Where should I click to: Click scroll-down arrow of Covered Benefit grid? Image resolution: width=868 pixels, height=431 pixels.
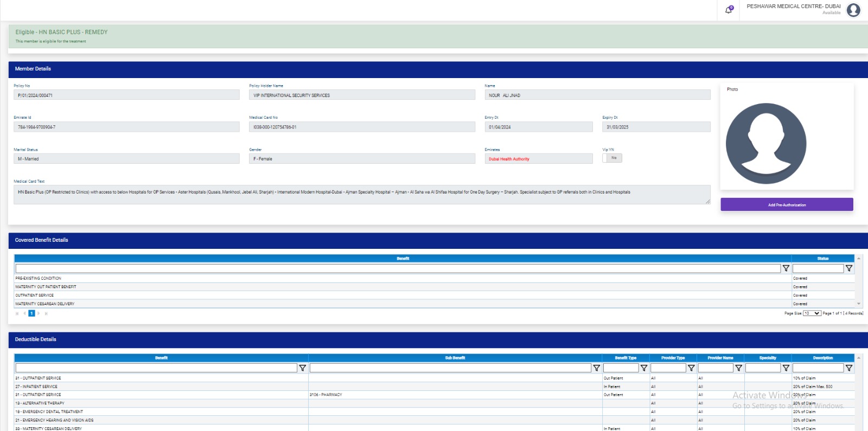point(859,304)
